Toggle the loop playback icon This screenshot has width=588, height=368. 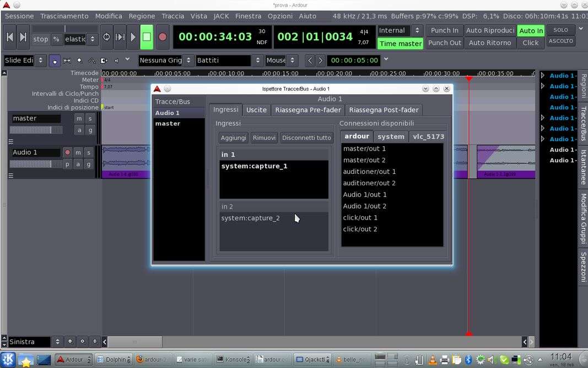tap(106, 37)
